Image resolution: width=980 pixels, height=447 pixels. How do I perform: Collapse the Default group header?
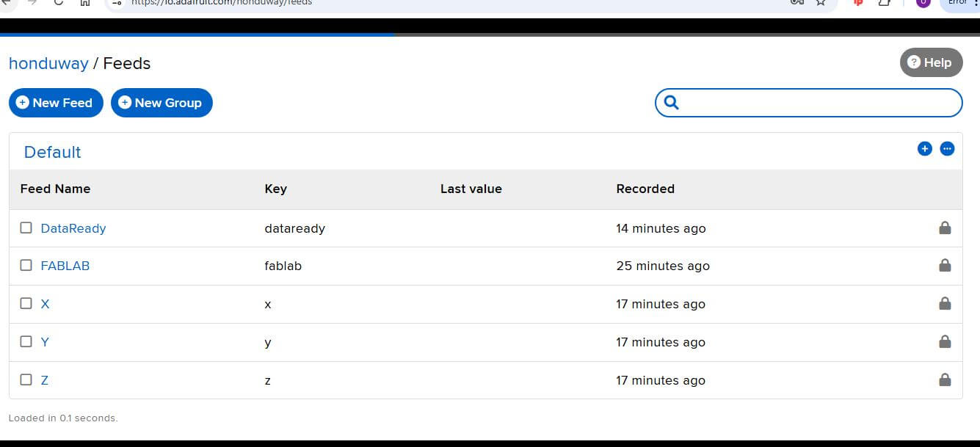coord(52,152)
